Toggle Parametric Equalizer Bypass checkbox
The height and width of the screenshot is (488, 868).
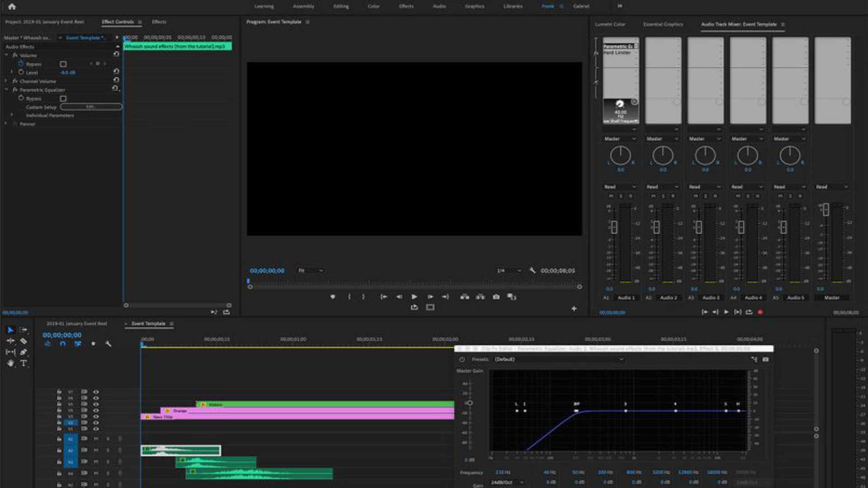[x=63, y=99]
